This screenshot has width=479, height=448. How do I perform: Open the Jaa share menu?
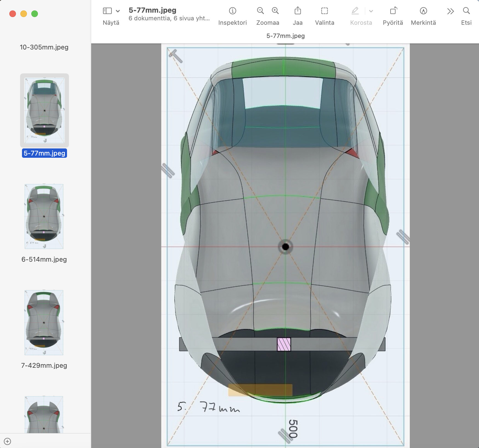coord(297,11)
